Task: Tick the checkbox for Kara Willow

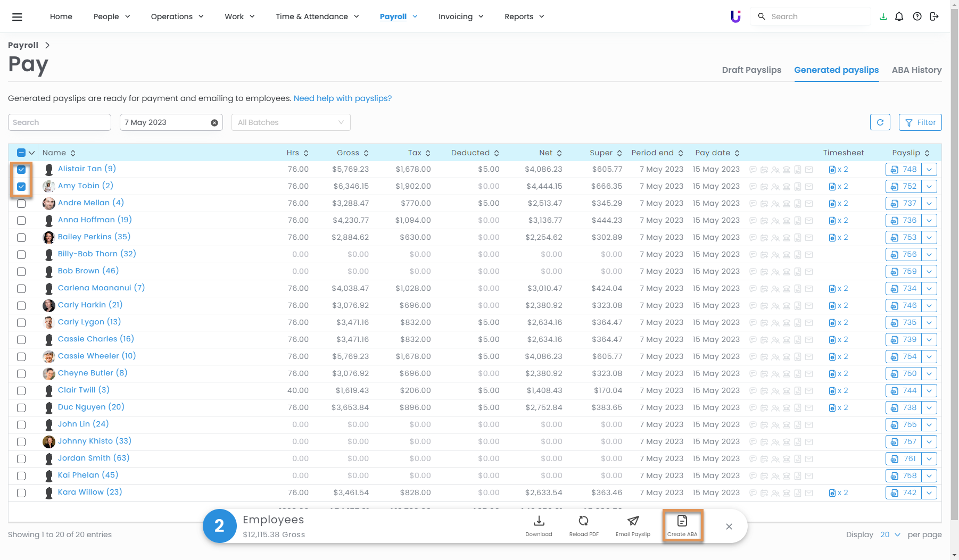Action: 21,493
